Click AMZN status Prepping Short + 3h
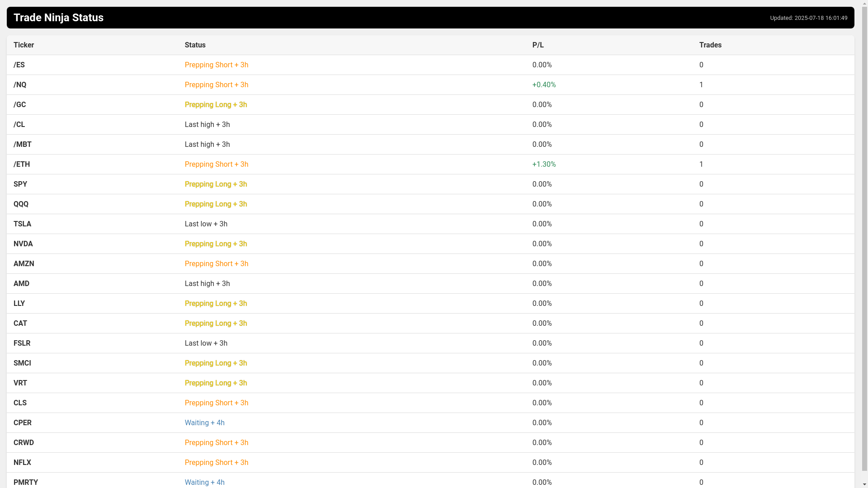The width and height of the screenshot is (868, 488). (x=216, y=264)
